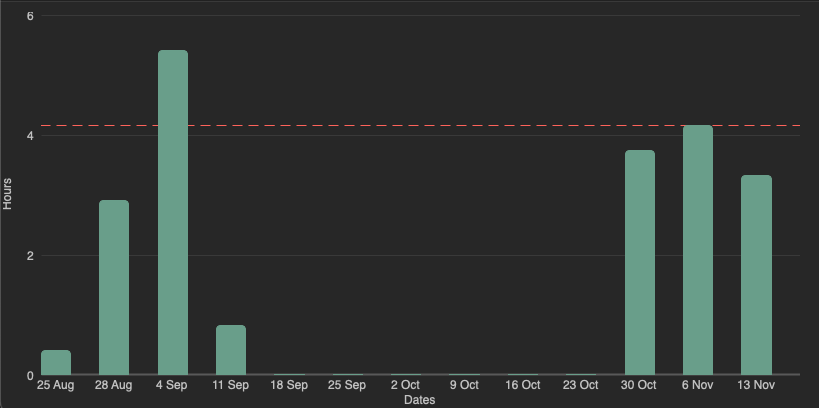
Task: Click the 30 Oct bar
Action: 640,263
